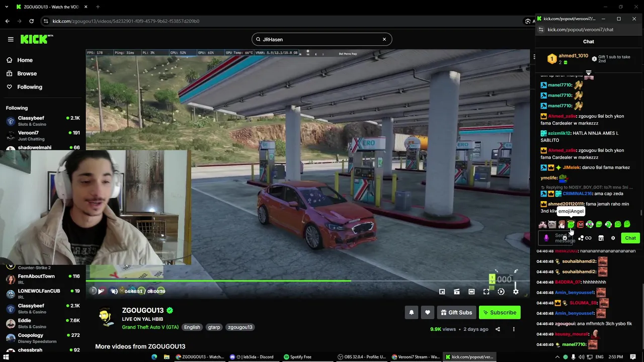Image resolution: width=644 pixels, height=362 pixels.
Task: Open chat settings gear
Action: pos(613,238)
